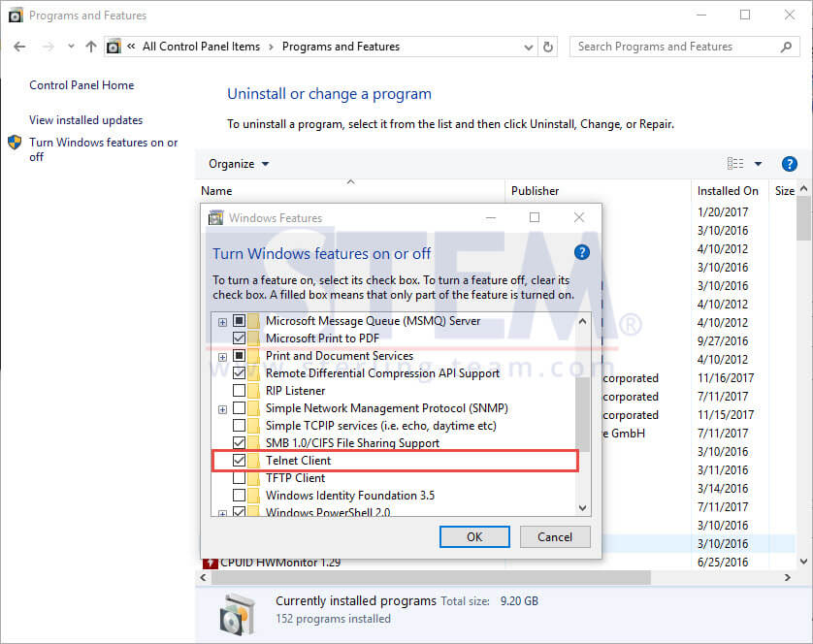Viewport: 813px width, 644px height.
Task: Refresh the Programs and Features address bar
Action: (547, 47)
